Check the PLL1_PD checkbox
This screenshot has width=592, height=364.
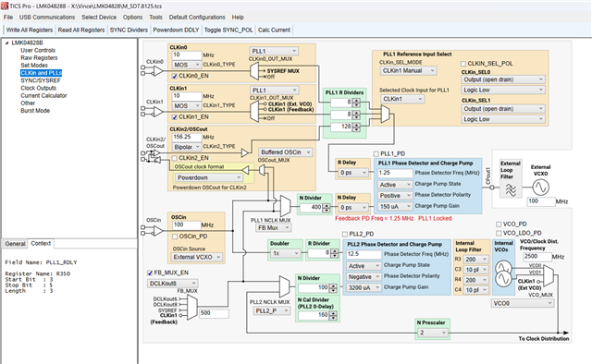click(x=376, y=154)
